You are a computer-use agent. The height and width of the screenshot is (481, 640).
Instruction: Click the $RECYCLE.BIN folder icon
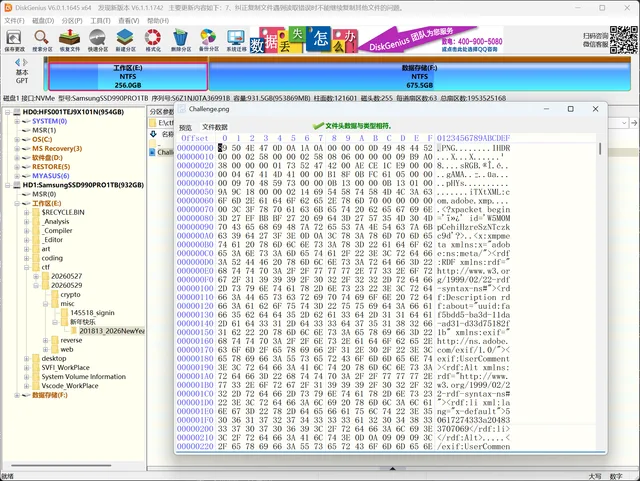(35, 212)
